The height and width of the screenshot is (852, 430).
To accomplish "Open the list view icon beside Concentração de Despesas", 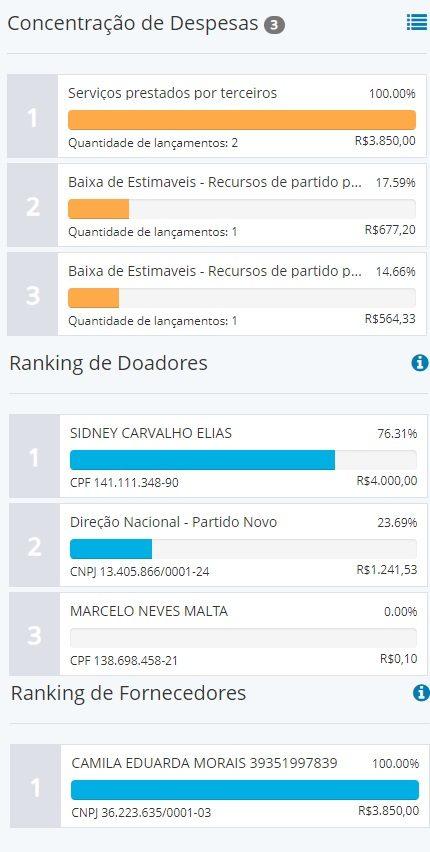I will pyautogui.click(x=417, y=22).
